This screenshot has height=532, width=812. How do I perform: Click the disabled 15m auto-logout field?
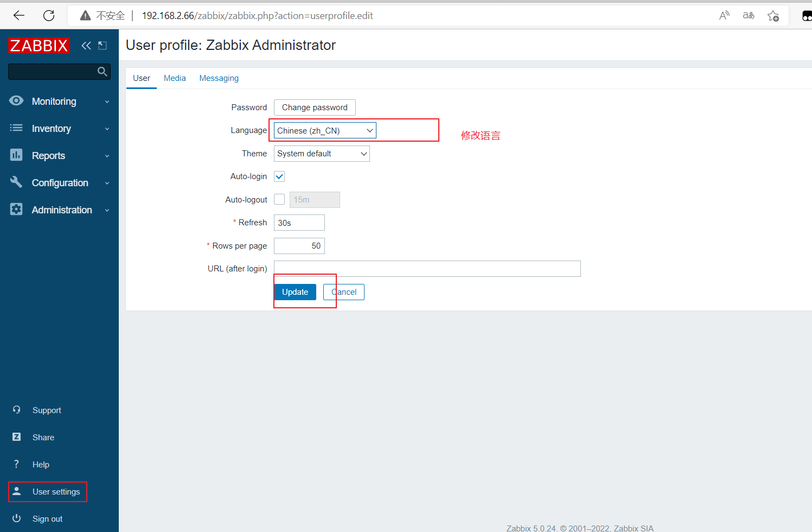pyautogui.click(x=315, y=200)
